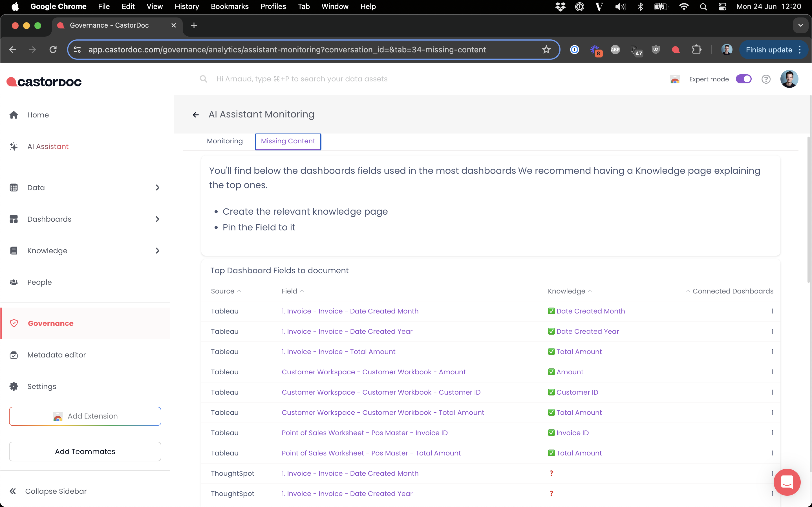Expand the Knowledge sidebar section
This screenshot has width=812, height=507.
pyautogui.click(x=157, y=250)
